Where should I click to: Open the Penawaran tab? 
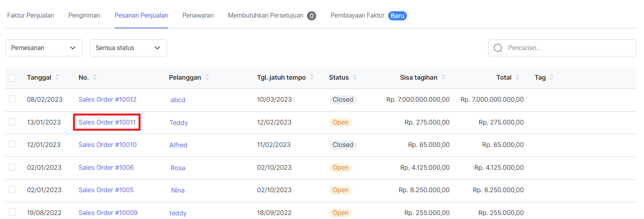(198, 16)
